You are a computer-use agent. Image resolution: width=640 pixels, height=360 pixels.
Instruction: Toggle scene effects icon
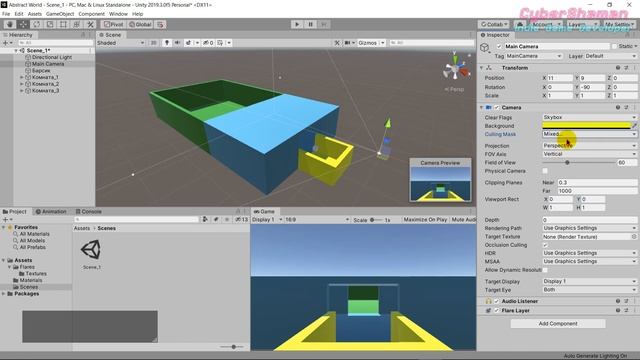188,43
